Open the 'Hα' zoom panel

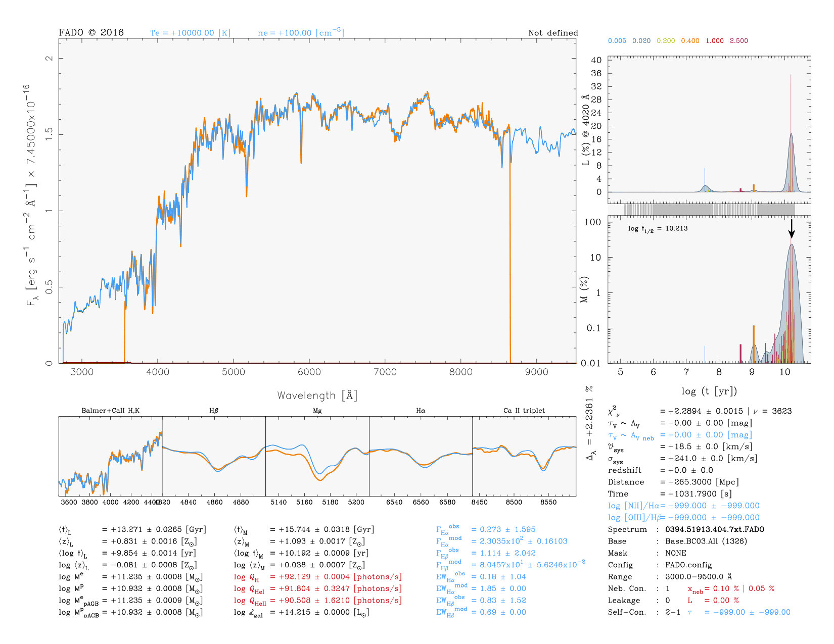(421, 456)
